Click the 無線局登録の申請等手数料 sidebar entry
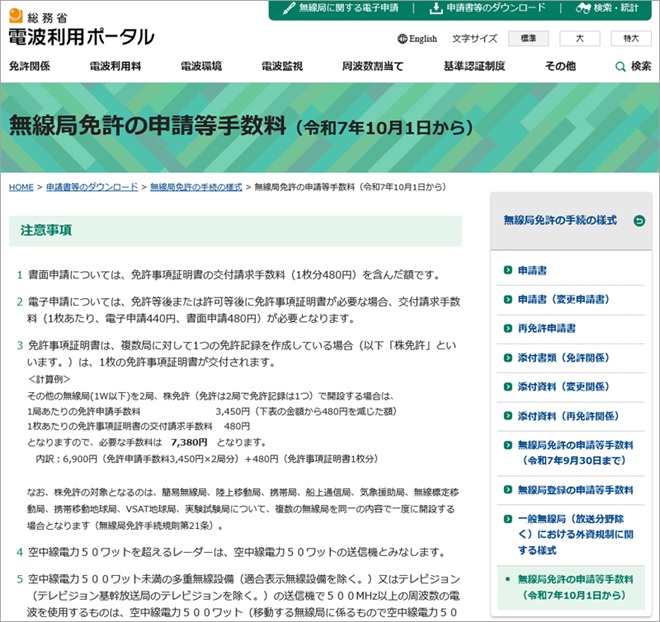 click(574, 489)
